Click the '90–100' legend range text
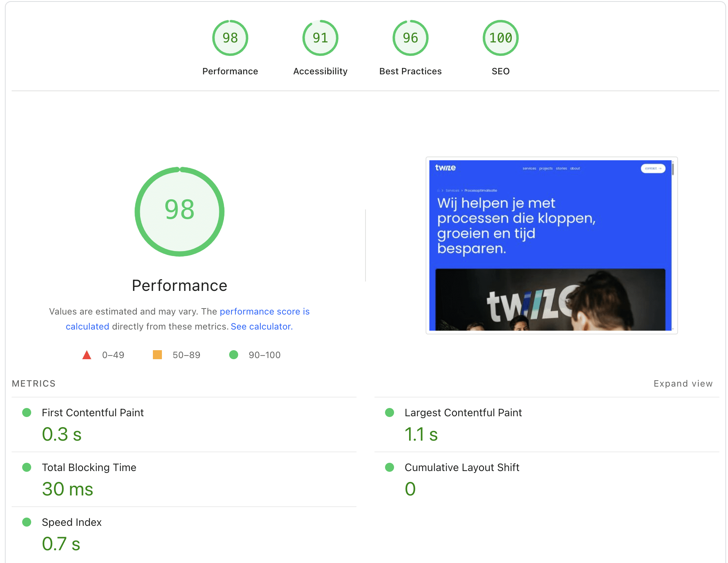 click(264, 355)
